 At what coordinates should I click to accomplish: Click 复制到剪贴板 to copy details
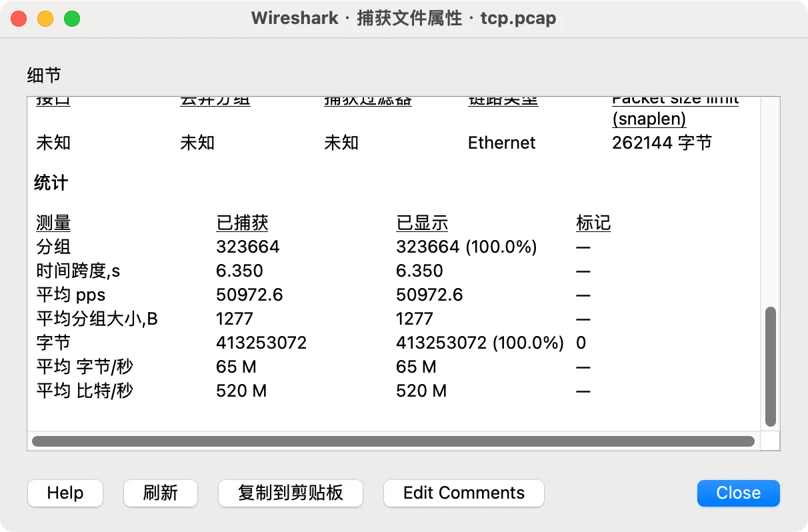point(290,493)
